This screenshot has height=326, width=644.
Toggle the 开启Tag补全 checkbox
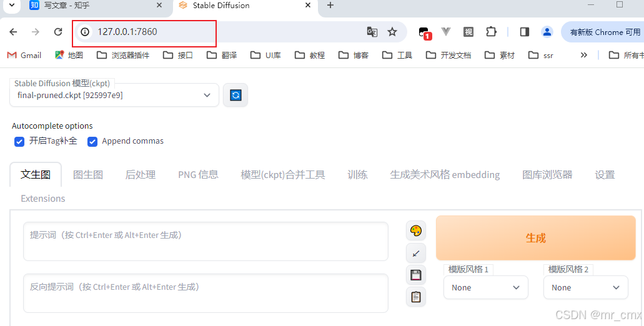[x=19, y=142]
